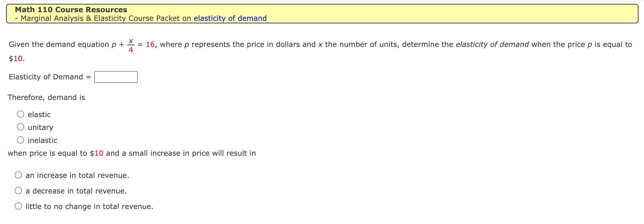Select the "inelastic" radio button
The width and height of the screenshot is (644, 224).
point(21,140)
